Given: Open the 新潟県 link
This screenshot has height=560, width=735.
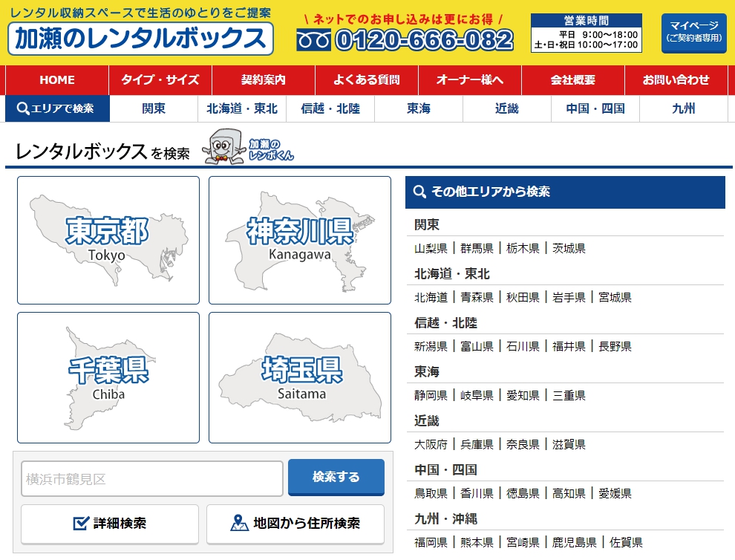Looking at the screenshot, I should [431, 347].
